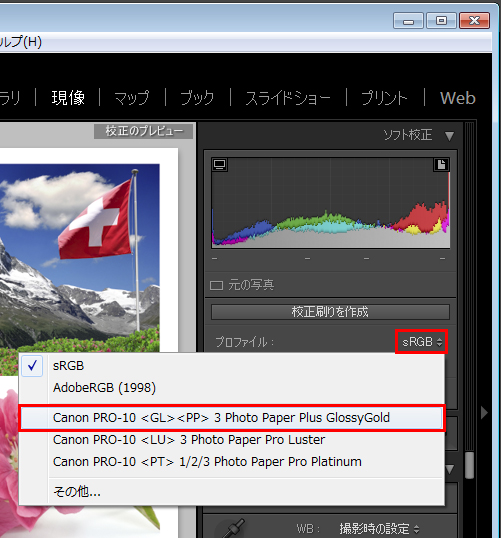Click right panel vertical scrollbar thumb
Viewport: 501px width, 538px height.
(x=469, y=465)
